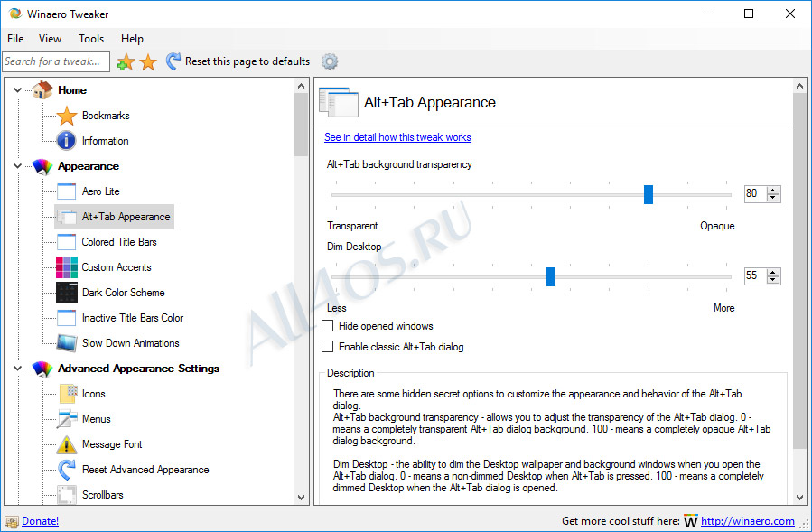Select Message Font label in tree

pos(112,444)
